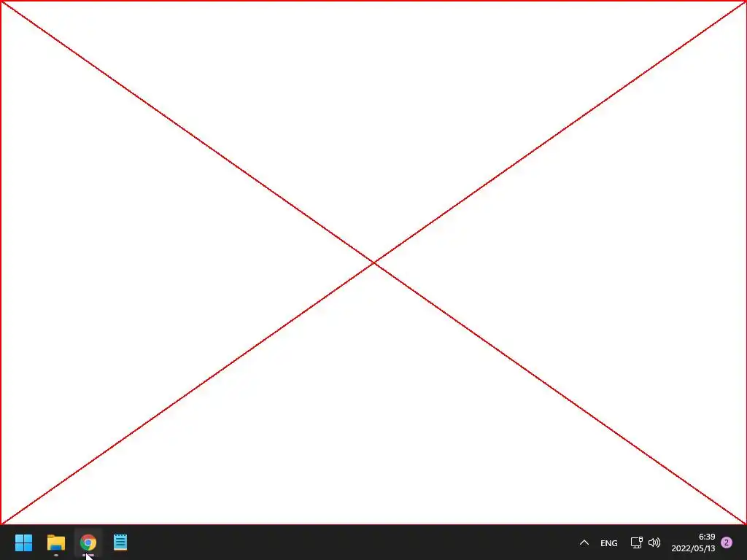Open File Explorer from the taskbar
This screenshot has height=560, width=747.
pyautogui.click(x=55, y=542)
